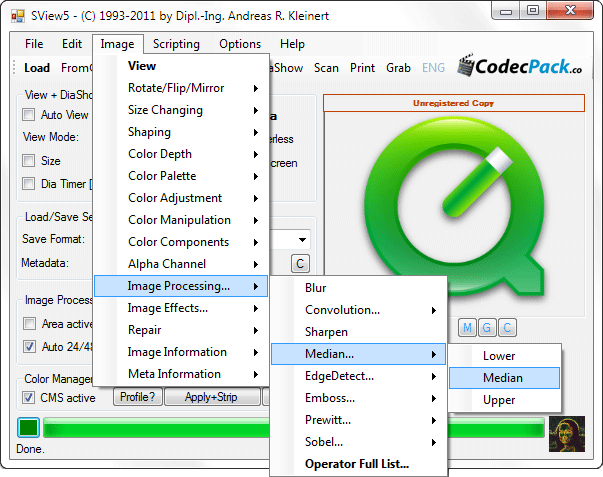Open the Sobel... submenu

coord(358,442)
